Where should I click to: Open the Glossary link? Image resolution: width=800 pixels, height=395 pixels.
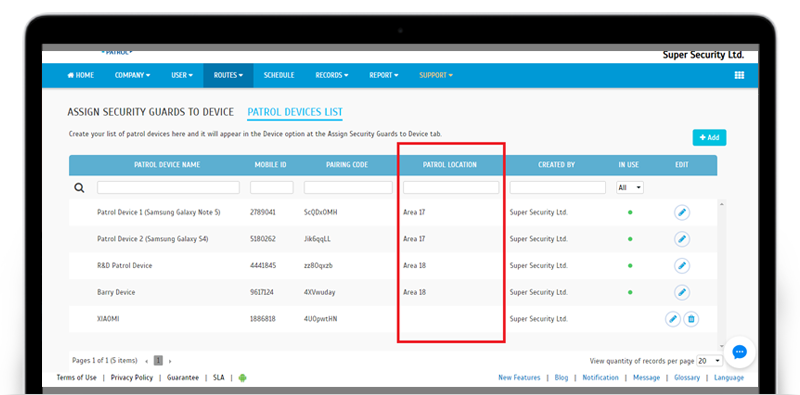(x=687, y=378)
